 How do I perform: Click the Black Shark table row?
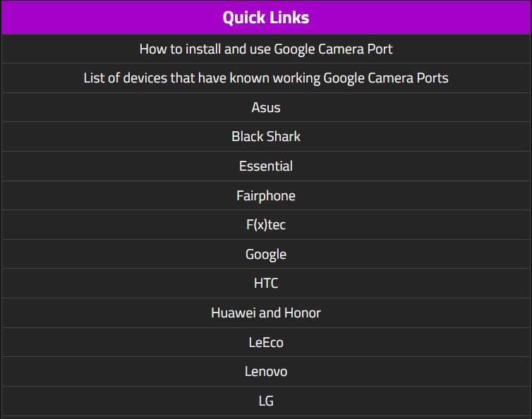pyautogui.click(x=266, y=137)
